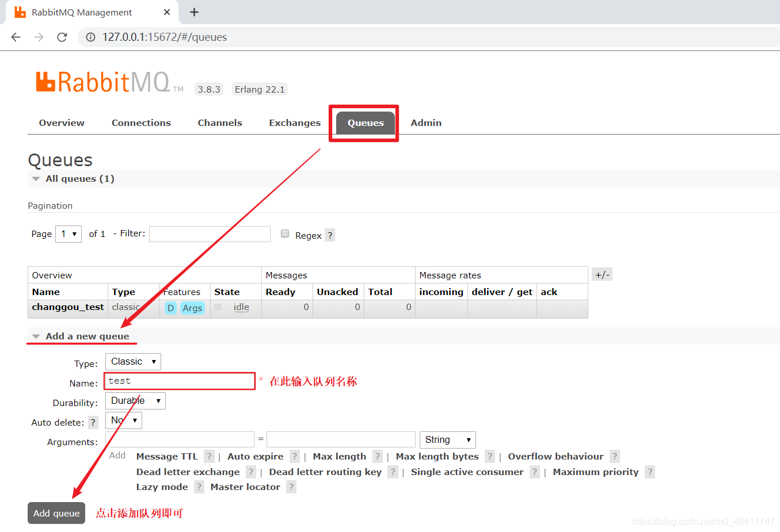Click the D durable feature badge
This screenshot has width=780, height=532.
click(x=170, y=308)
